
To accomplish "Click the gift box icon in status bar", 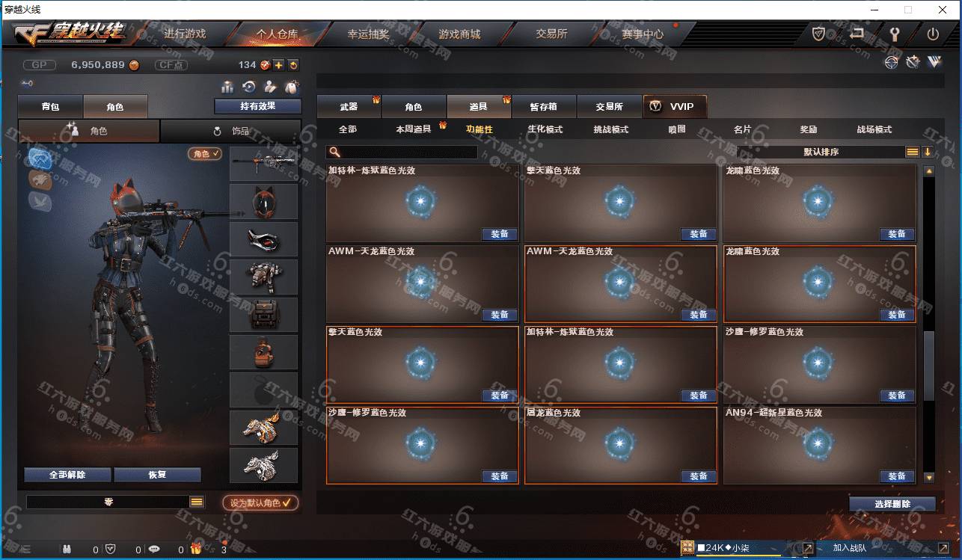I will pyautogui.click(x=196, y=550).
